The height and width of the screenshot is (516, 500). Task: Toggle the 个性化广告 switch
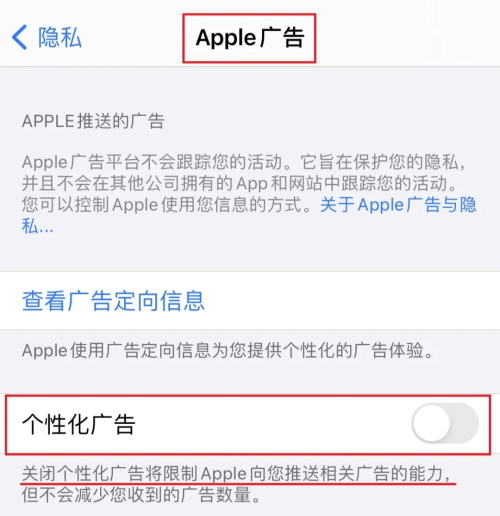point(445,423)
